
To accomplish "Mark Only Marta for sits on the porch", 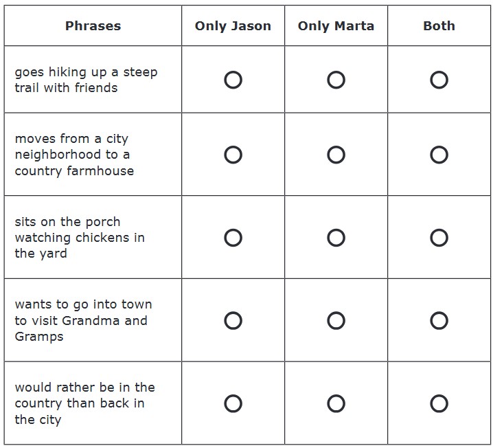I will 336,238.
